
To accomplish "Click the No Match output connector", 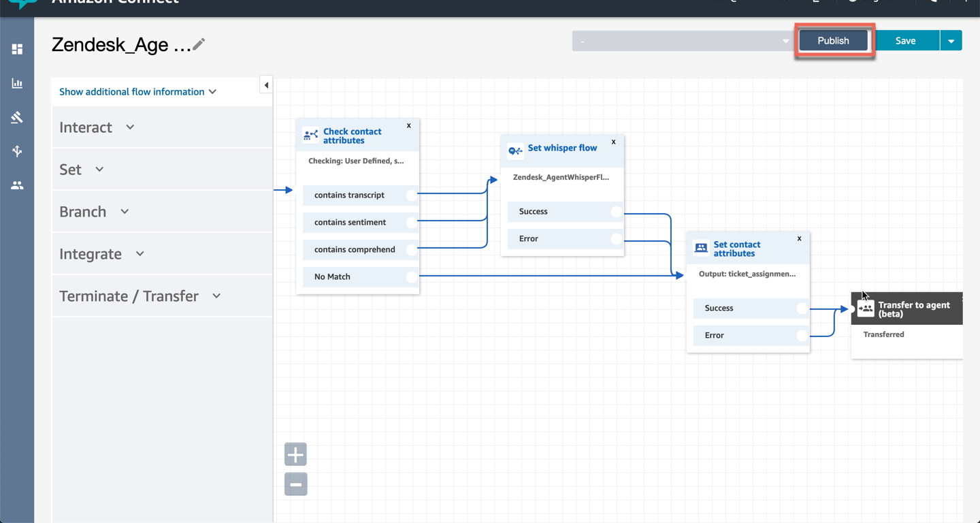I will click(x=411, y=276).
